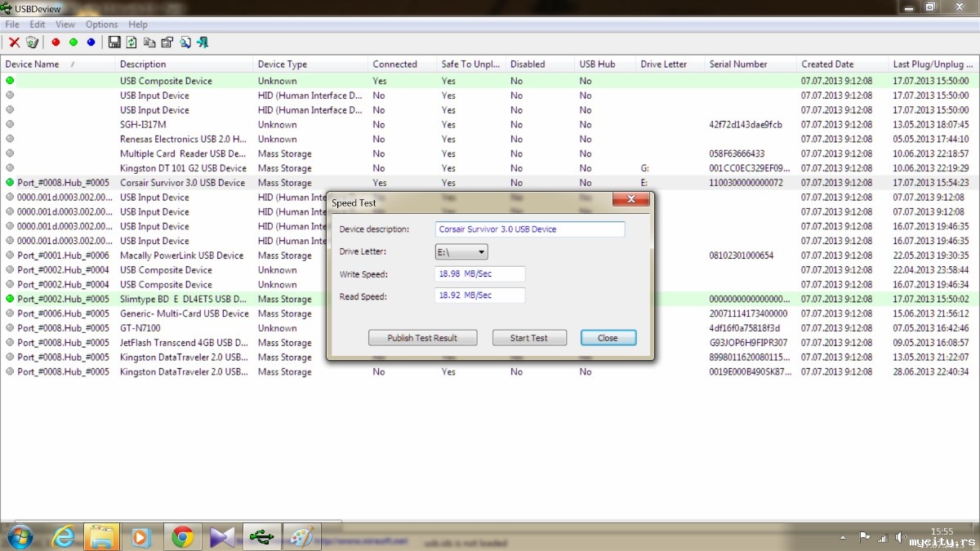This screenshot has height=551, width=980.
Task: Click serial number G93JOP6H9FIPR307
Action: 749,343
